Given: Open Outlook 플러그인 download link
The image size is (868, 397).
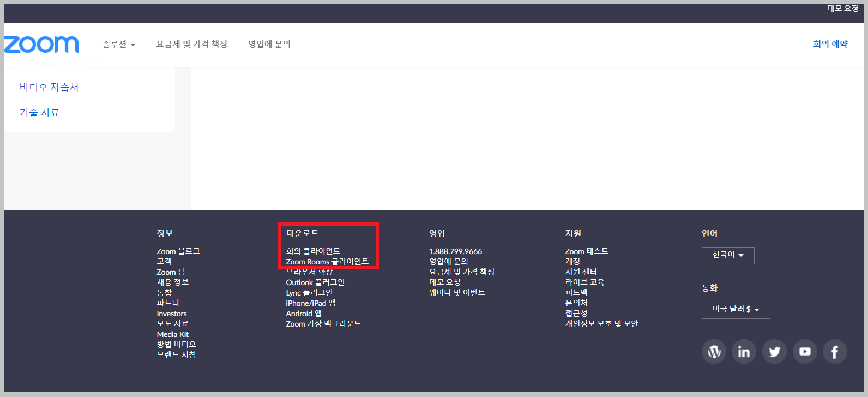Looking at the screenshot, I should (315, 282).
